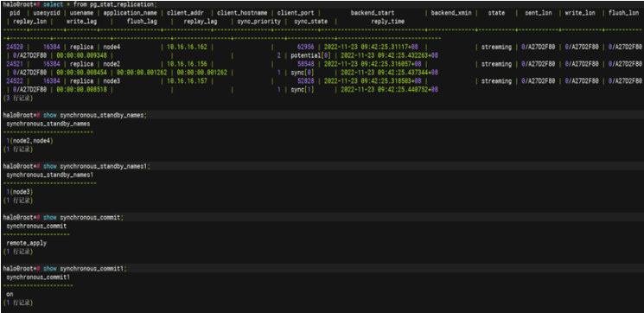This screenshot has height=313, width=644.
Task: Click client address 10.16.16.162
Action: point(187,48)
